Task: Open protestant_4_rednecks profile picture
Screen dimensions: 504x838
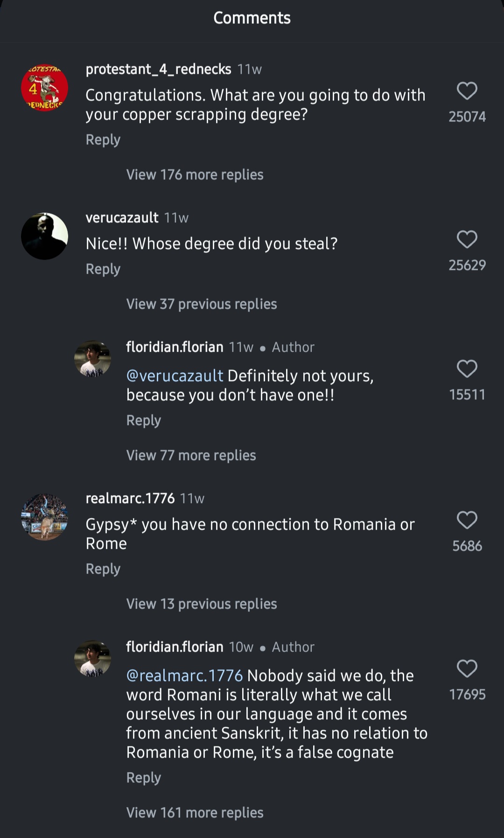Action: coord(45,88)
